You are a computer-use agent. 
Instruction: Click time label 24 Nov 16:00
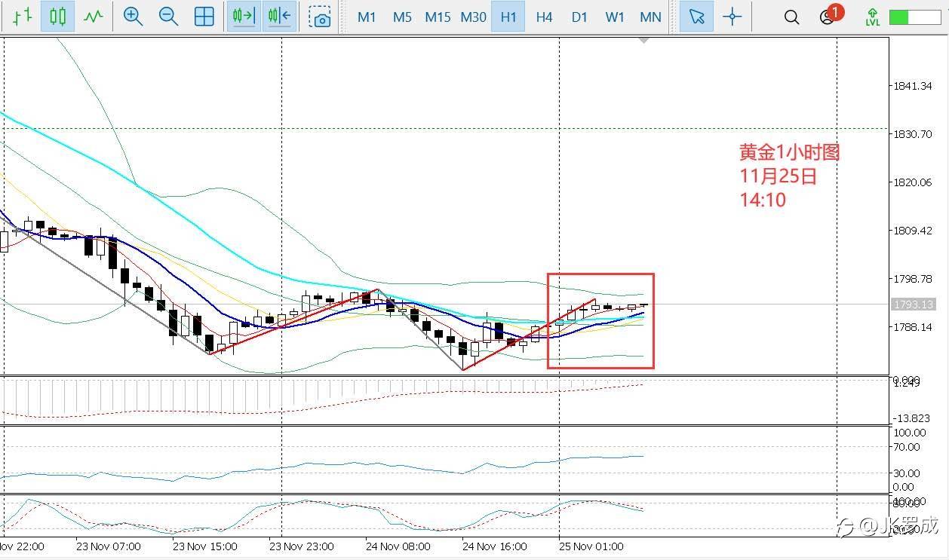[494, 546]
